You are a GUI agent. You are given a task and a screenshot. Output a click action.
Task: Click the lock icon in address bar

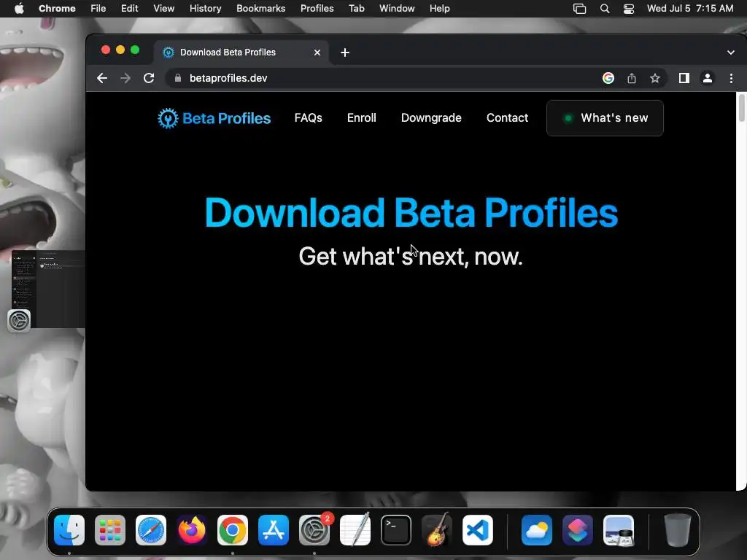(x=178, y=78)
